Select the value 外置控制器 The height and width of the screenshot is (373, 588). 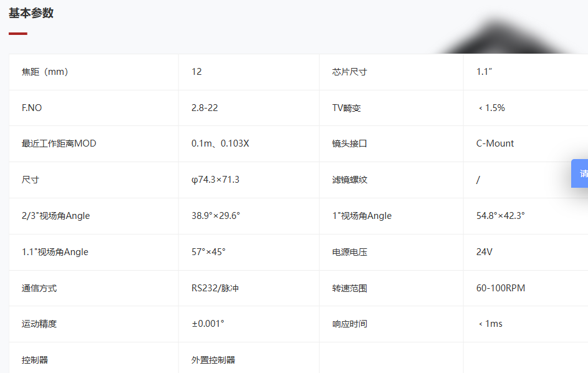(213, 360)
